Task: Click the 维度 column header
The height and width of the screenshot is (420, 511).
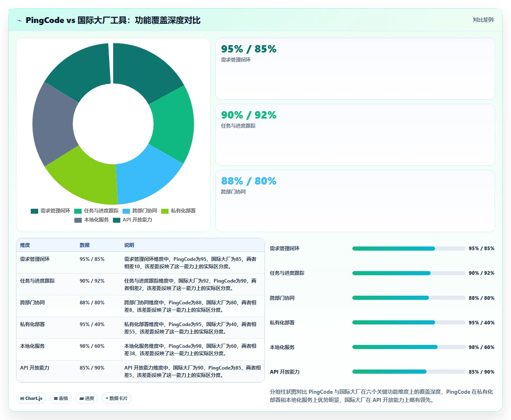Action: [25, 245]
